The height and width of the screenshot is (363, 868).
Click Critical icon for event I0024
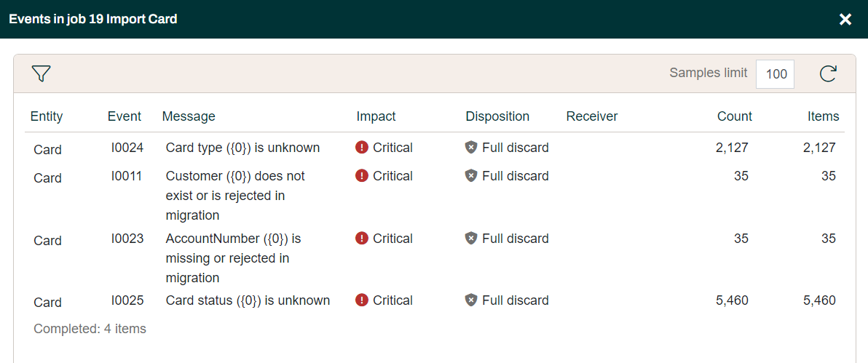[362, 148]
